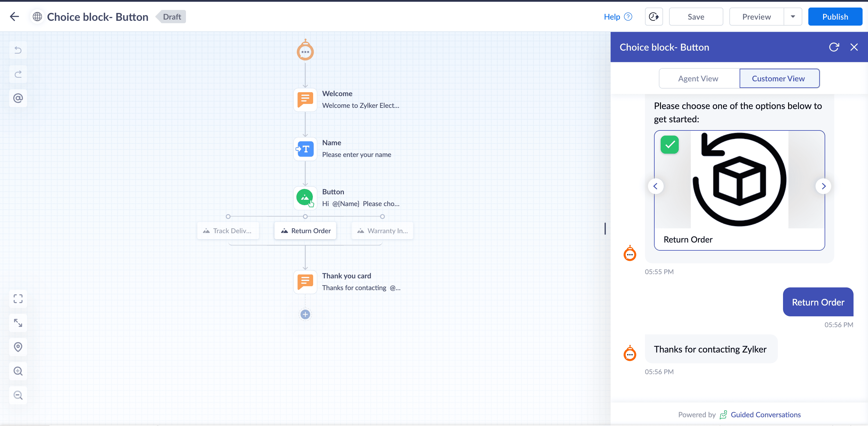The image size is (868, 426).
Task: Select the Button choice block icon
Action: [305, 198]
